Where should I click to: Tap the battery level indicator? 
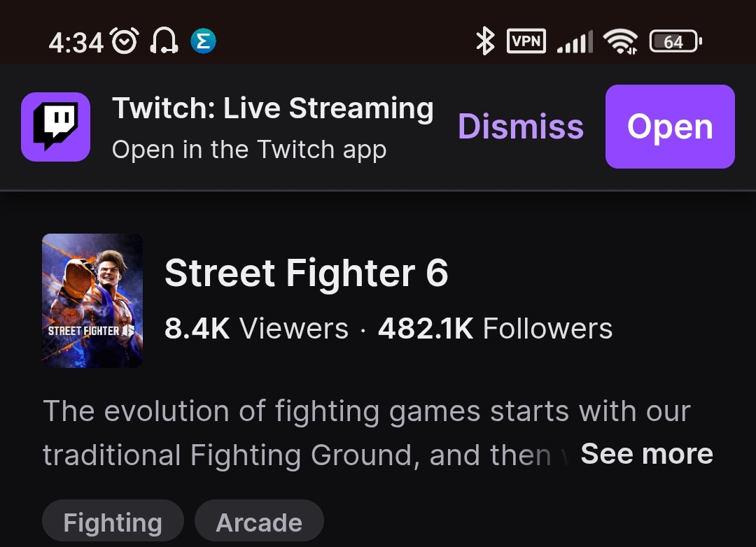point(675,42)
